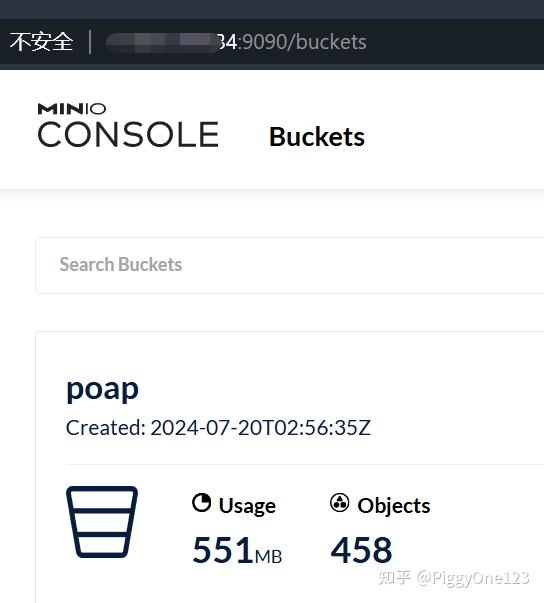The width and height of the screenshot is (544, 603).
Task: Click the blurred IP address portion
Action: pyautogui.click(x=162, y=42)
